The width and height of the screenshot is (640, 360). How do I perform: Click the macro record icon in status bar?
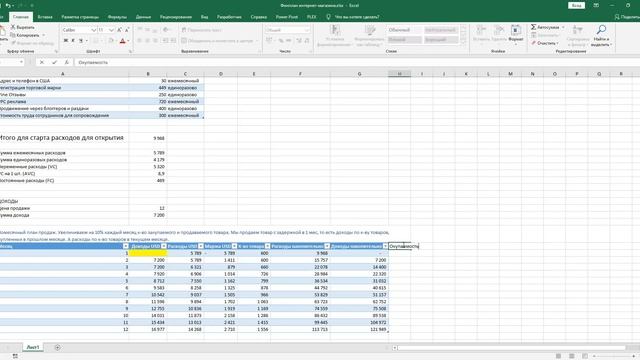(15, 356)
